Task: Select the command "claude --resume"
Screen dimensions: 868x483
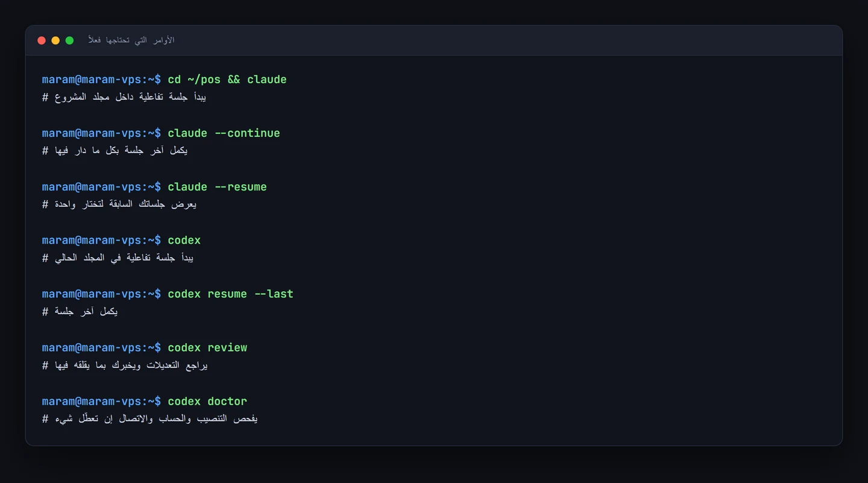Action: (x=217, y=187)
